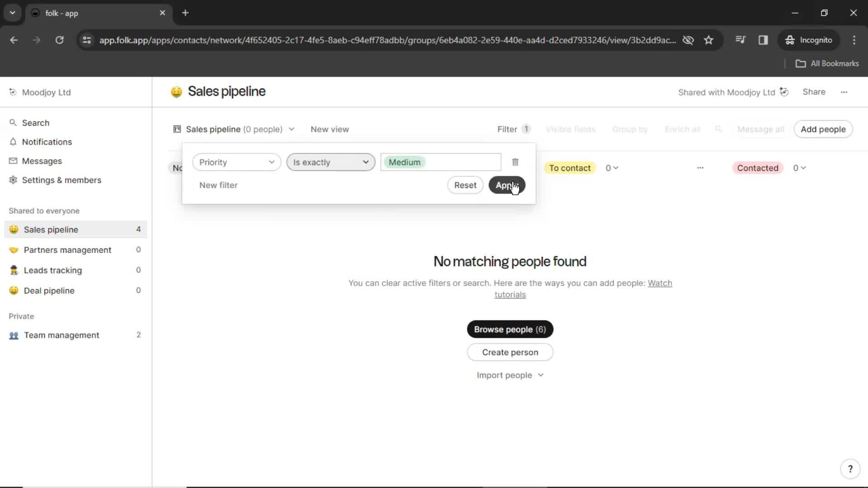Expand the Import people dropdown
The width and height of the screenshot is (868, 488).
click(x=510, y=375)
